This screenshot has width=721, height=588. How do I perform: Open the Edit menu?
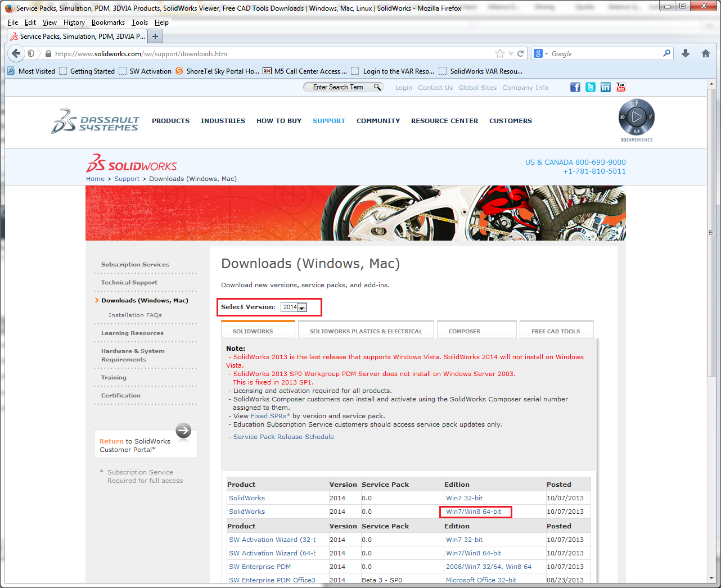tap(30, 22)
